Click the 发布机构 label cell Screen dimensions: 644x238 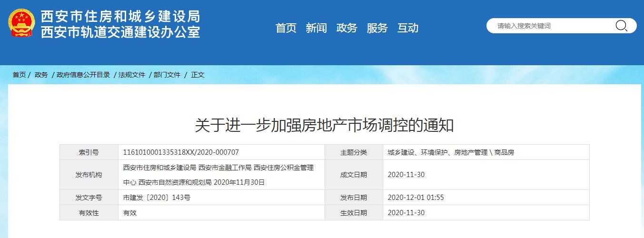[89, 175]
